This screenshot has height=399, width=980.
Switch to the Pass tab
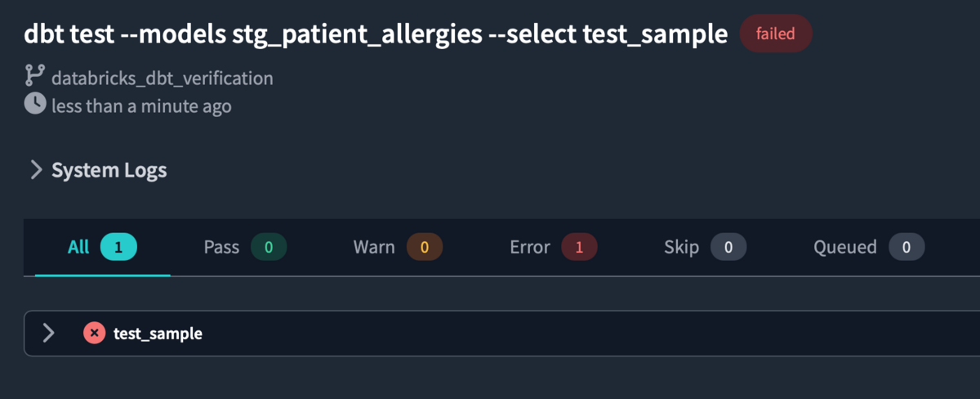click(x=244, y=247)
